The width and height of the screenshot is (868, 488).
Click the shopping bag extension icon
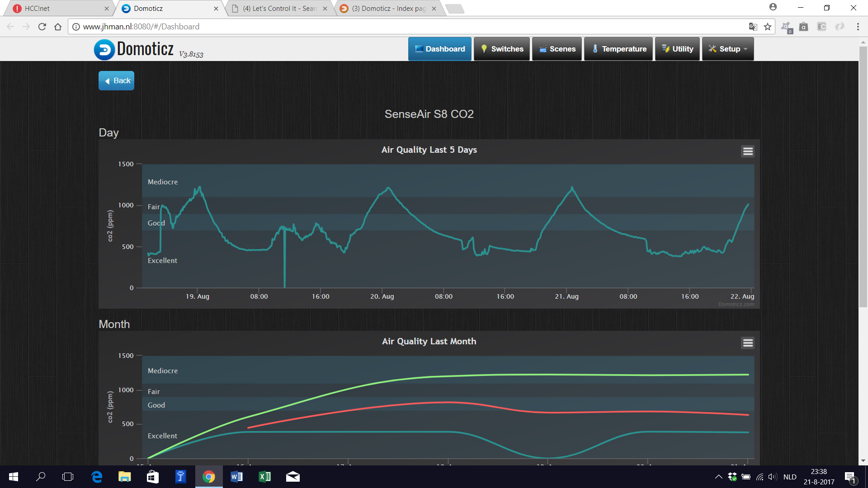803,27
